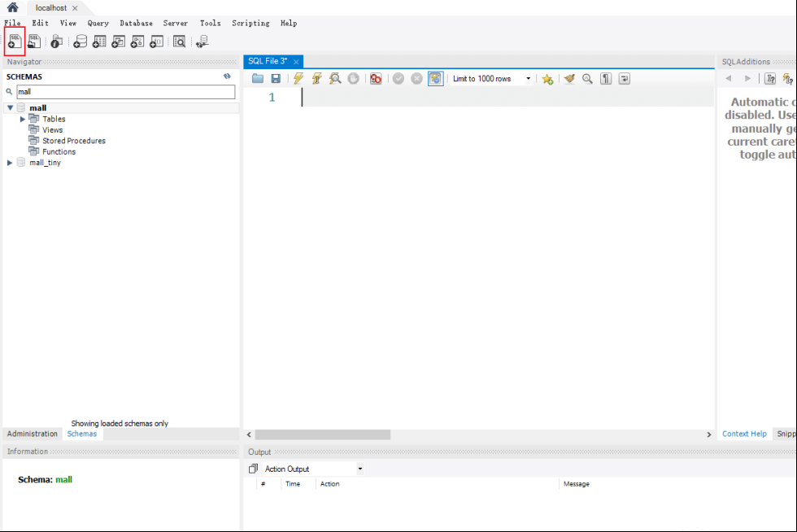Screen dimensions: 797x532
Task: Select the mall_tiny schema label
Action: pos(46,163)
